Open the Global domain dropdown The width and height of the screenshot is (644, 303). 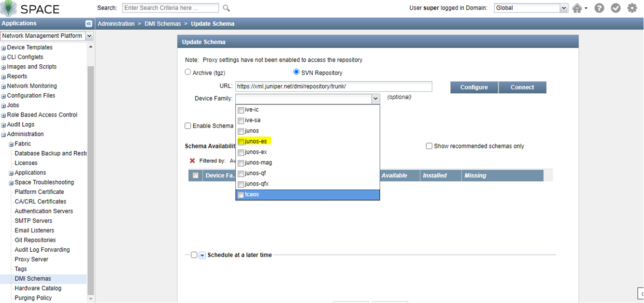pos(564,8)
